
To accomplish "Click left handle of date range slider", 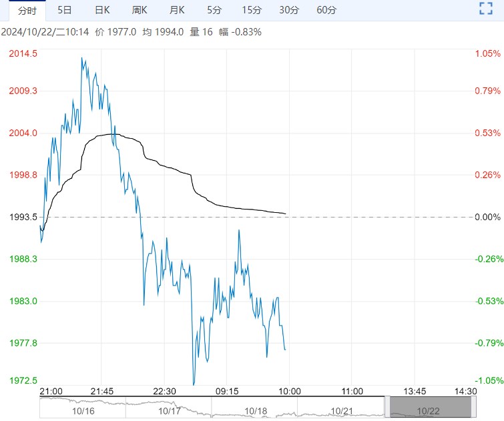I will 387,406.
